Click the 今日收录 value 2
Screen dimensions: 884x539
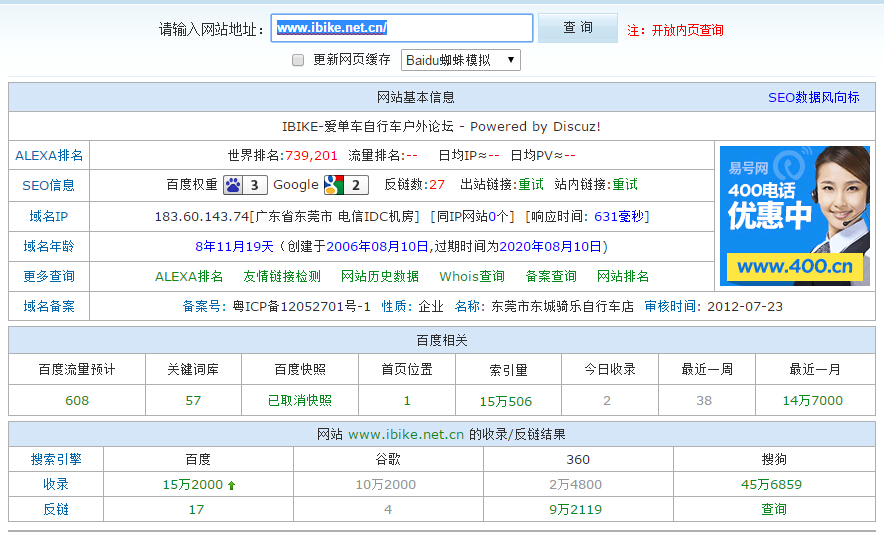pos(607,401)
